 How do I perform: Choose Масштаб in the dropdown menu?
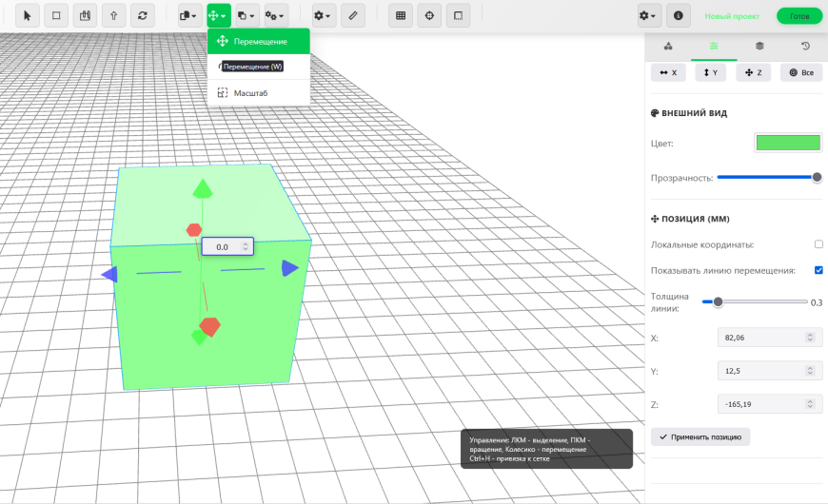tap(259, 93)
